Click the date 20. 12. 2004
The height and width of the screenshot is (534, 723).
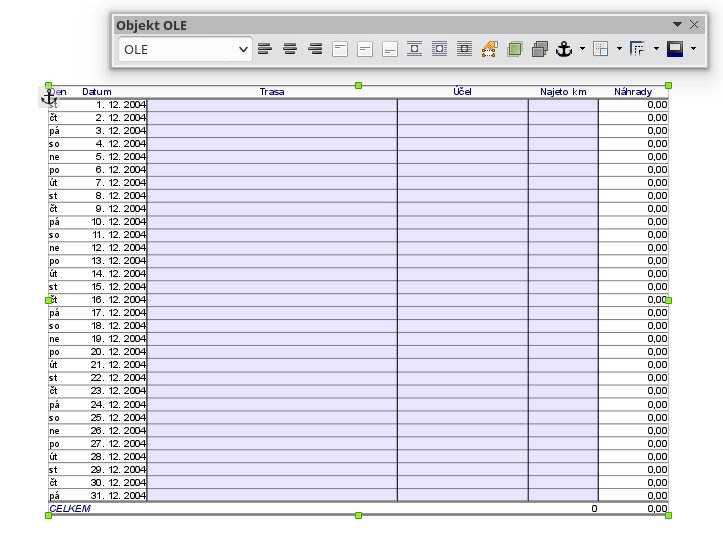[x=119, y=351]
